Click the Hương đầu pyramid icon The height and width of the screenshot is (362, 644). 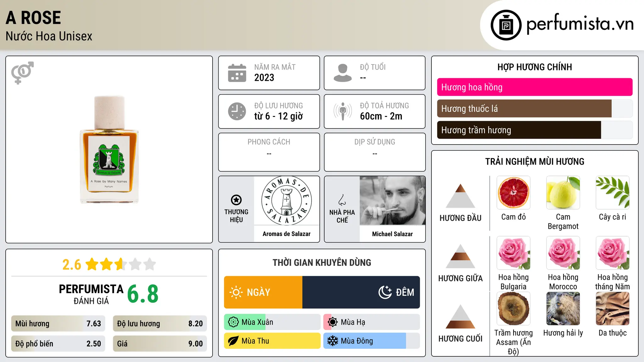460,196
